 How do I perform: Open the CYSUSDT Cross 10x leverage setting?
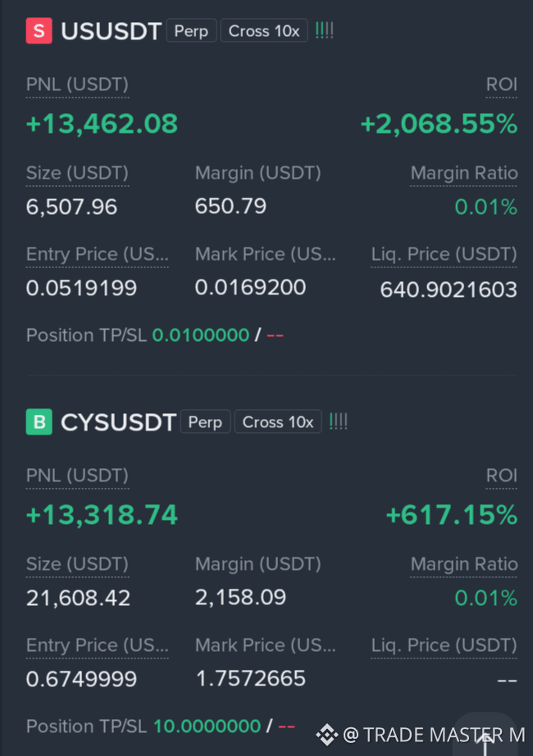pyautogui.click(x=278, y=422)
